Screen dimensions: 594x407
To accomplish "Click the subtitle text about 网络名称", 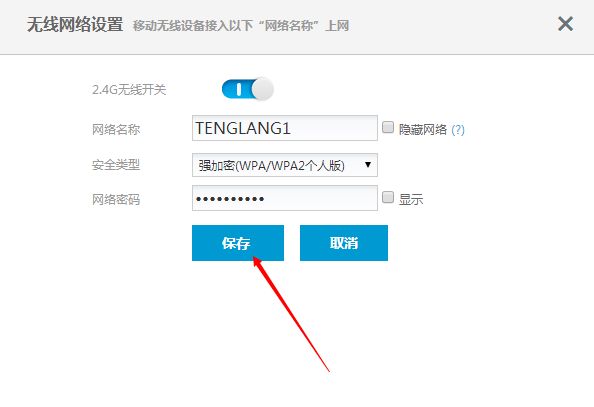I will click(x=241, y=26).
